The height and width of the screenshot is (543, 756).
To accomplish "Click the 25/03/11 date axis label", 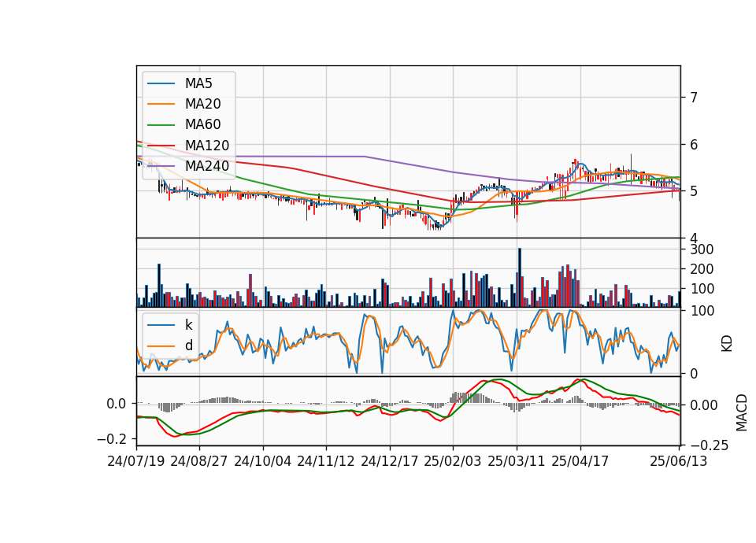I will click(x=517, y=461).
